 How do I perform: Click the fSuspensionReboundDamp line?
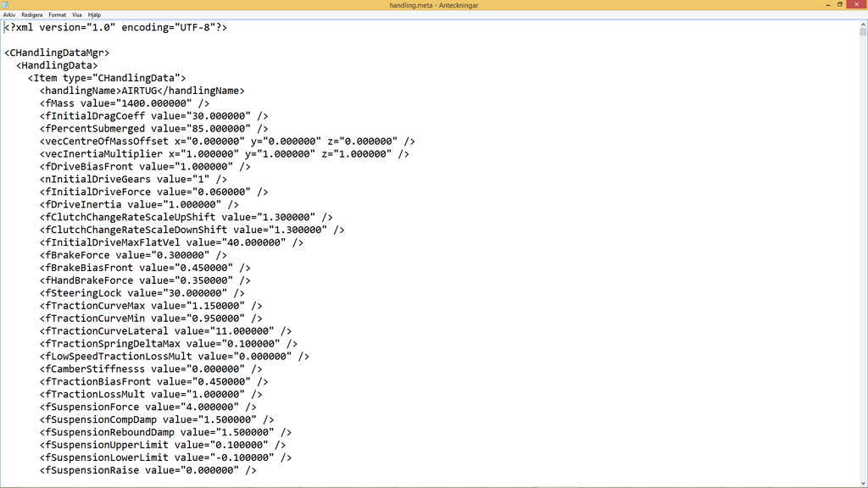[165, 432]
